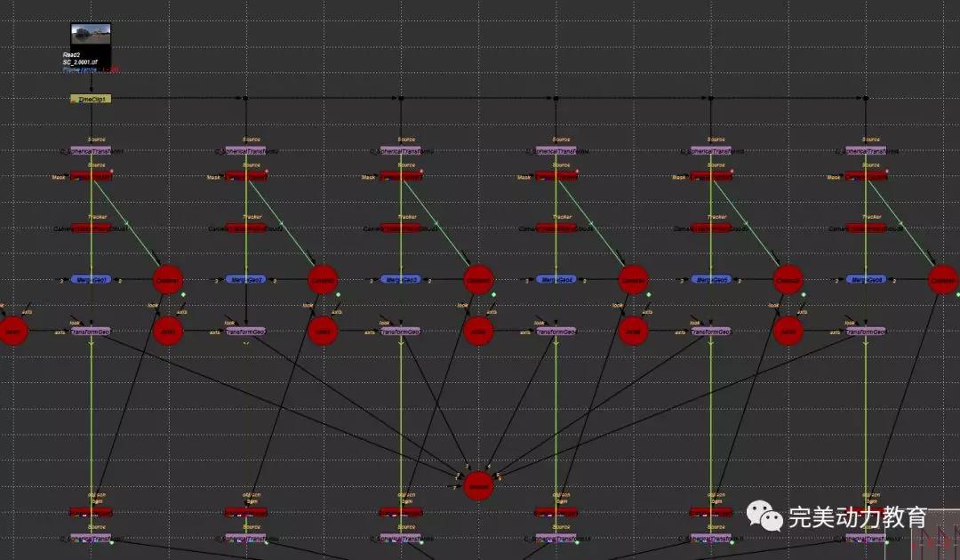Click the TransformGeo3 node
The width and height of the screenshot is (960, 560).
coord(401,332)
